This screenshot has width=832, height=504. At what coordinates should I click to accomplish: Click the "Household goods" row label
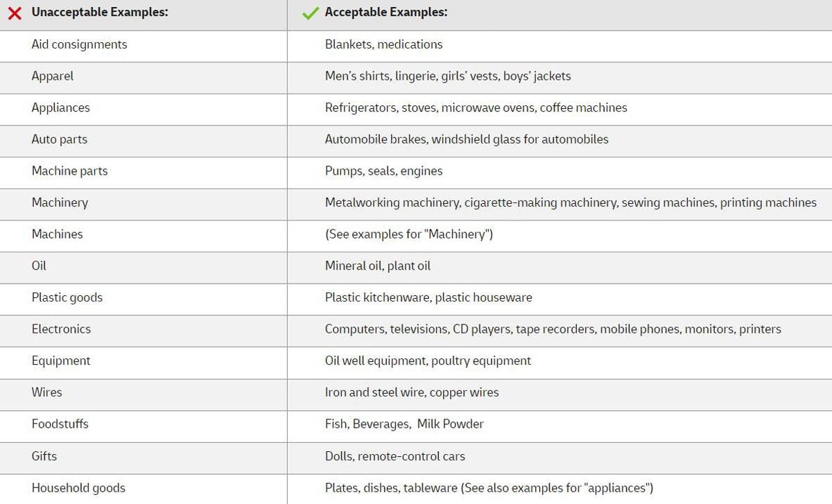78,488
